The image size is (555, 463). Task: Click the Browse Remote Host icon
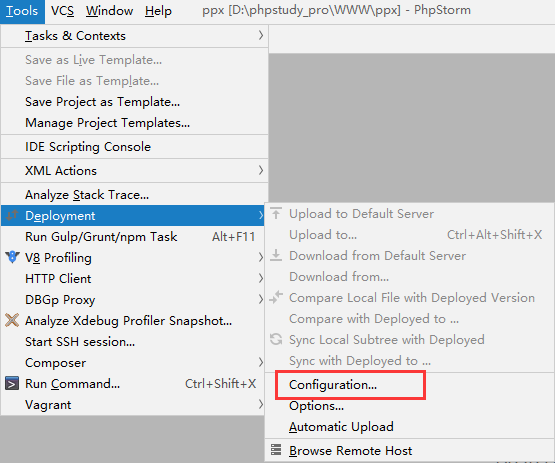(x=276, y=450)
